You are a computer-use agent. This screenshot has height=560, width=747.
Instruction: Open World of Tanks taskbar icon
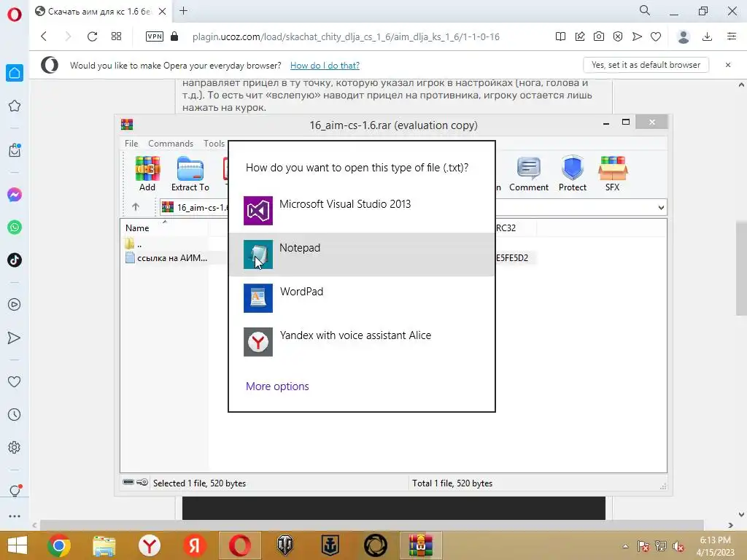[x=285, y=545]
